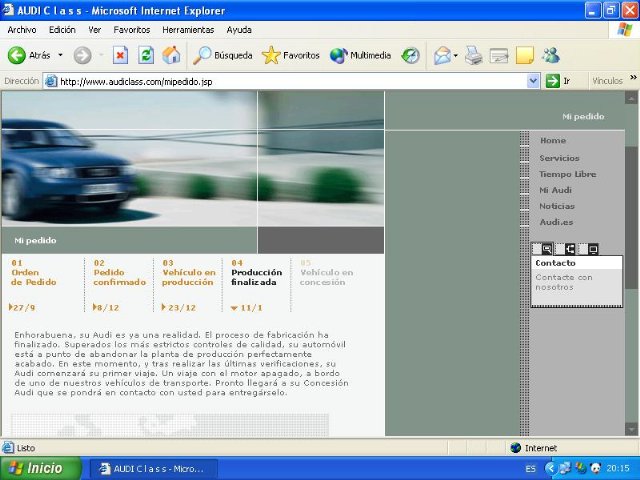Select step 04 Producción finalizada
Viewport: 640px width, 480px height.
256,273
